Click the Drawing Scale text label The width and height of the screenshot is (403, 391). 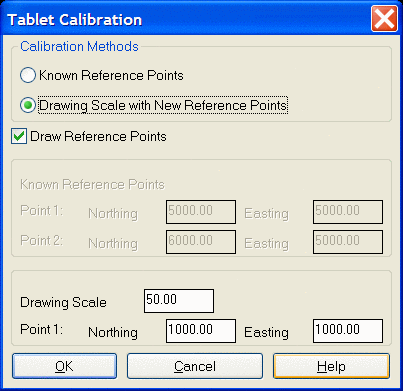coord(63,302)
